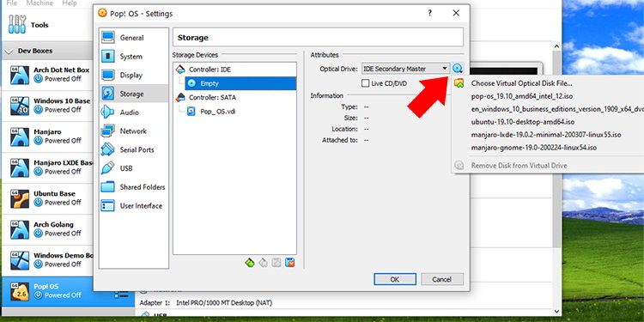Select the Arch Dot Net Box VM
The width and height of the screenshot is (644, 322).
tap(47, 75)
